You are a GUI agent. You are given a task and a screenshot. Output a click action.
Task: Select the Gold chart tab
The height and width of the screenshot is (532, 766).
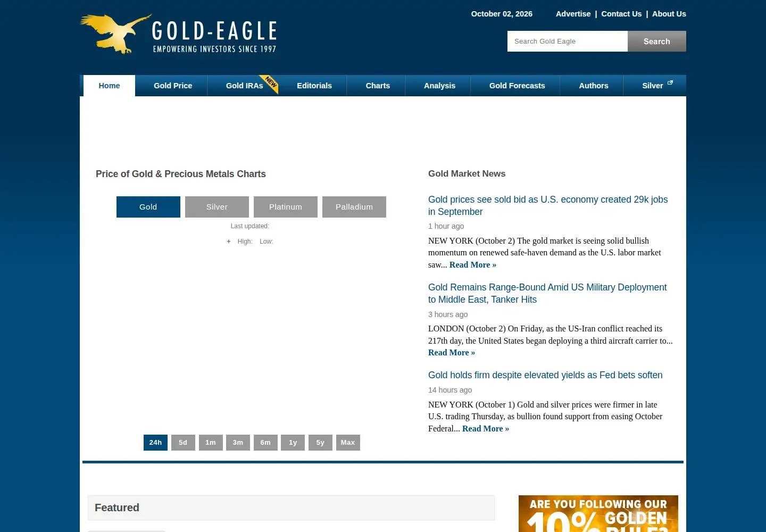tap(148, 207)
